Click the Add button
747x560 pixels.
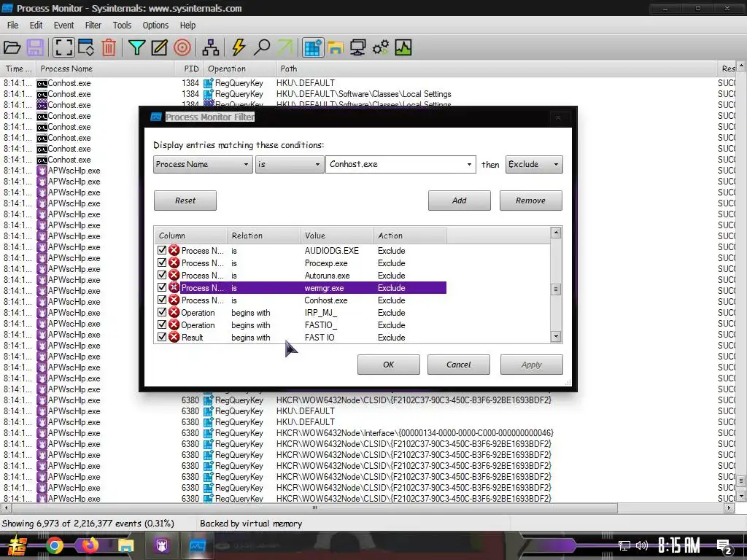(460, 201)
